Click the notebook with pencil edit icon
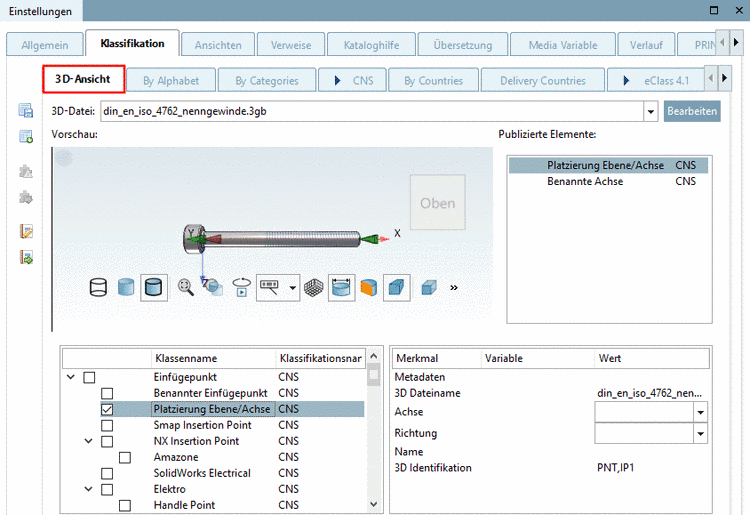This screenshot has width=750, height=515. [x=26, y=231]
